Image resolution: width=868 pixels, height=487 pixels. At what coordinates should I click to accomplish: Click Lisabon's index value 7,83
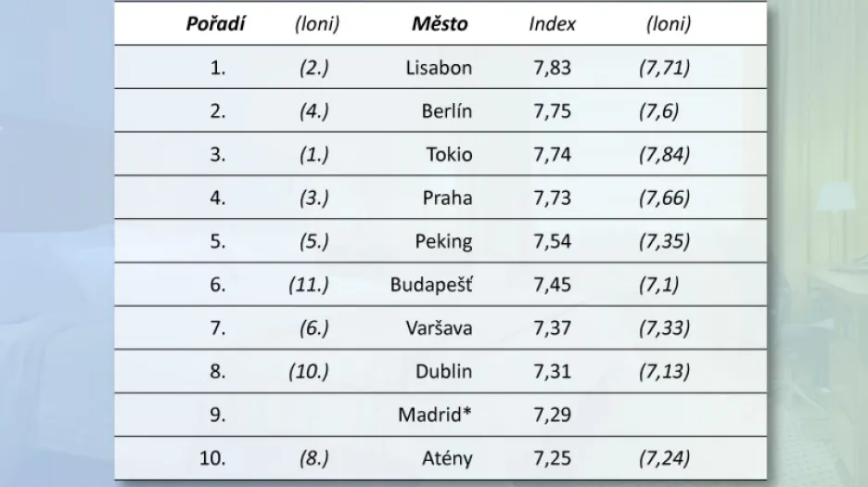[552, 68]
